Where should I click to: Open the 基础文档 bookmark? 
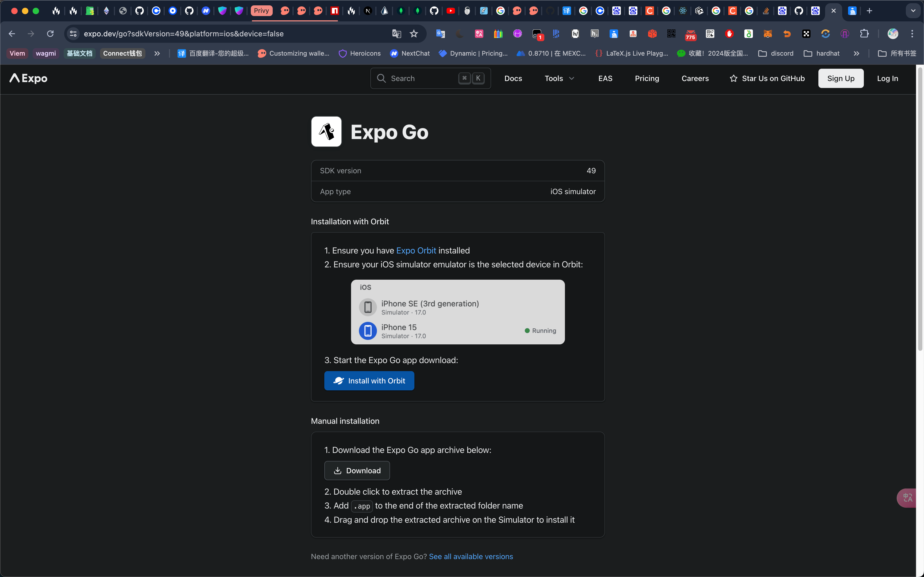[x=79, y=53]
